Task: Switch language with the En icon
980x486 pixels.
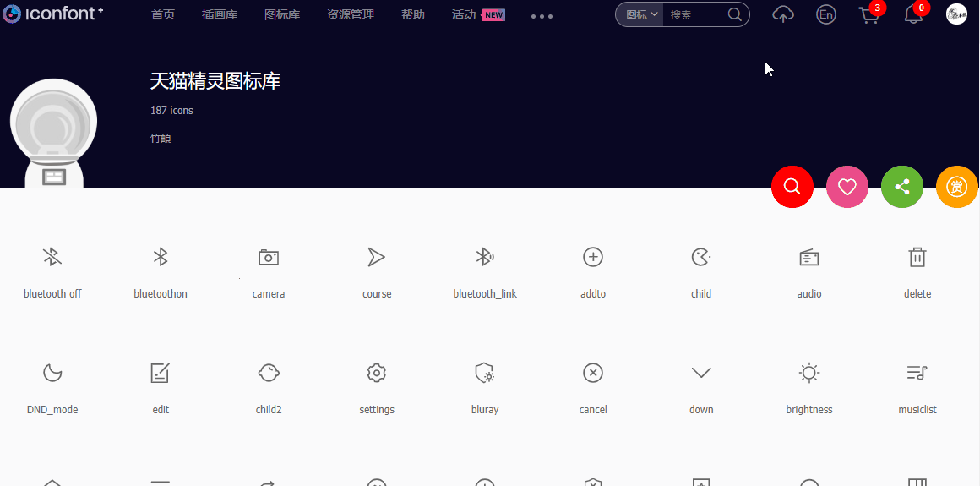Action: coord(826,14)
